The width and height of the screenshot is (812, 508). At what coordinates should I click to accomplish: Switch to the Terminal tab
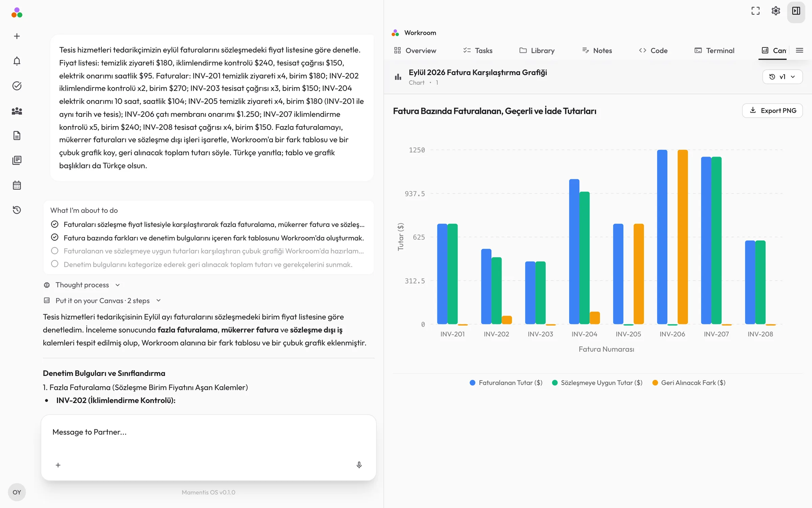(x=715, y=50)
